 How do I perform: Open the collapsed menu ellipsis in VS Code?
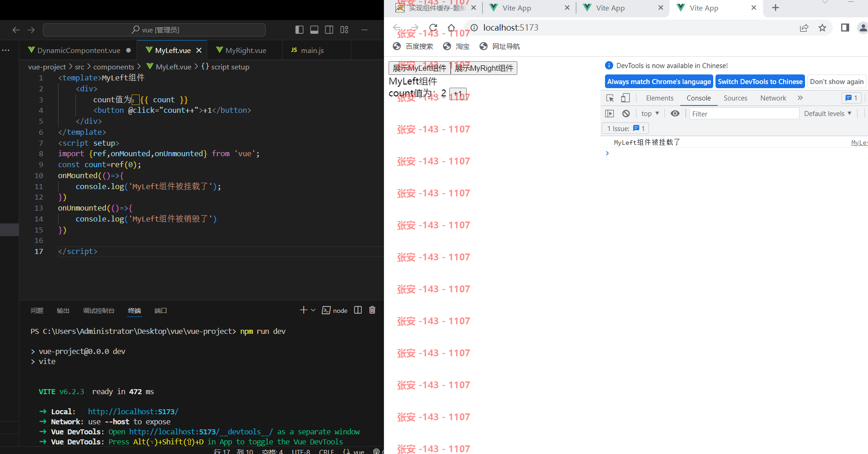[6, 50]
